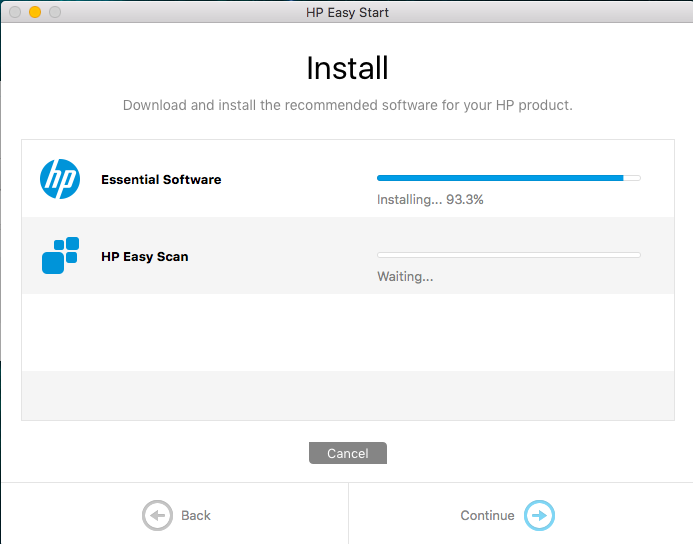The height and width of the screenshot is (544, 693).
Task: Click the Installing... 93.3% status text
Action: pos(430,200)
